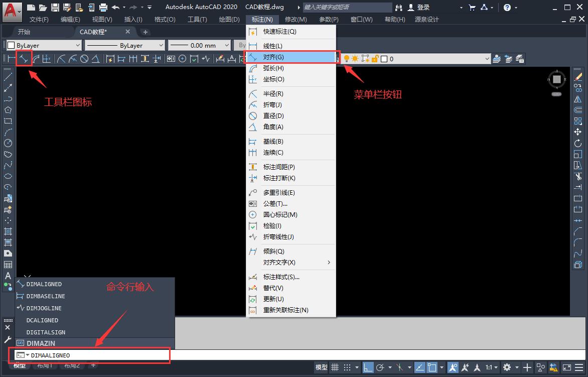Choose 线性(L) from the dimension menu
Viewport: 588px width, 377px height.
(x=290, y=46)
